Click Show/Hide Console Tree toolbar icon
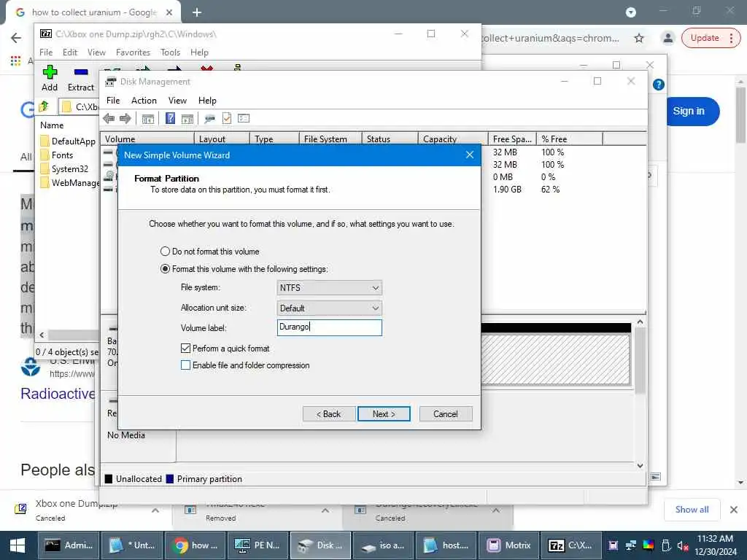This screenshot has width=747, height=560. (x=147, y=119)
